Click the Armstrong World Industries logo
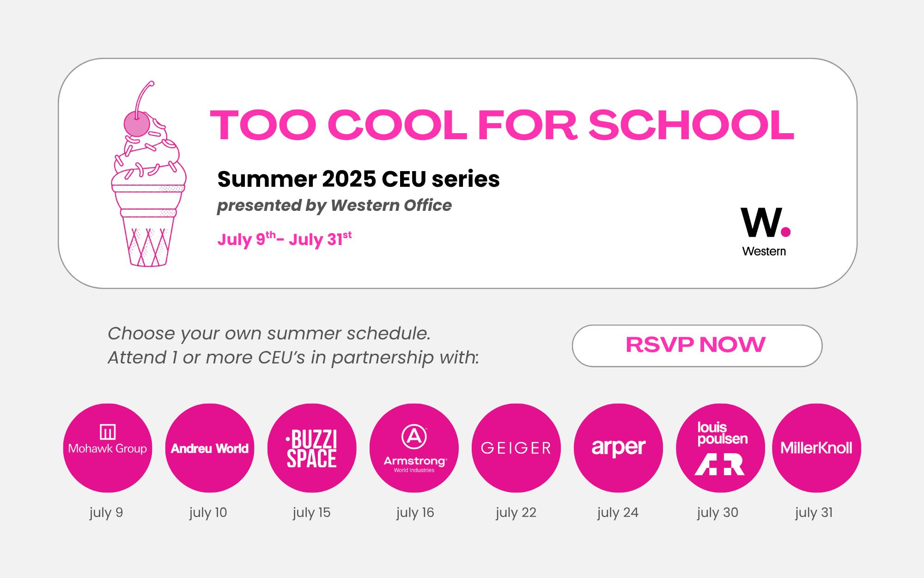Viewport: 924px width, 578px height. click(x=414, y=448)
